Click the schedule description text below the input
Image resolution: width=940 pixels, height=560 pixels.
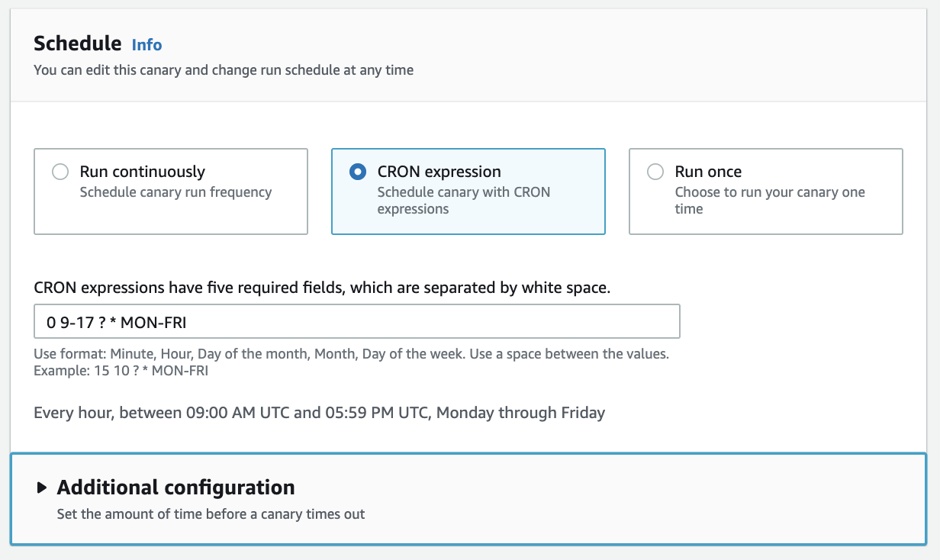(319, 412)
